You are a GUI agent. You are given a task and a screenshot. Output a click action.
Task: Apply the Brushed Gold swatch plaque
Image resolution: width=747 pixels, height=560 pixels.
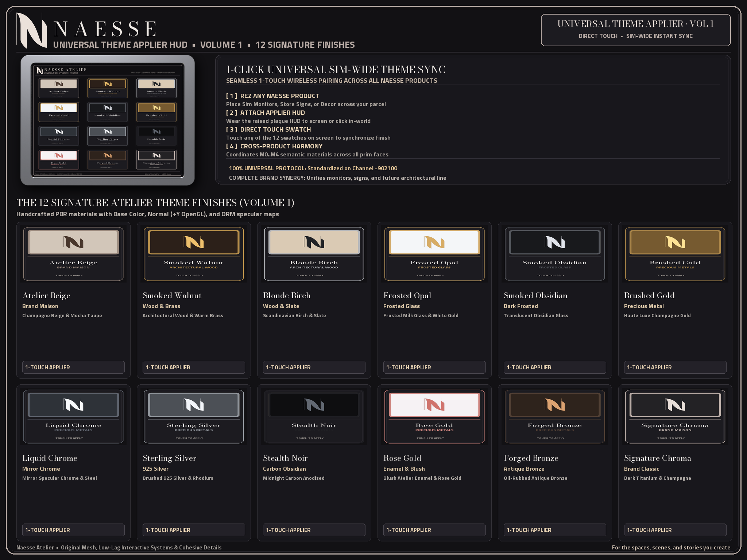coord(675,254)
